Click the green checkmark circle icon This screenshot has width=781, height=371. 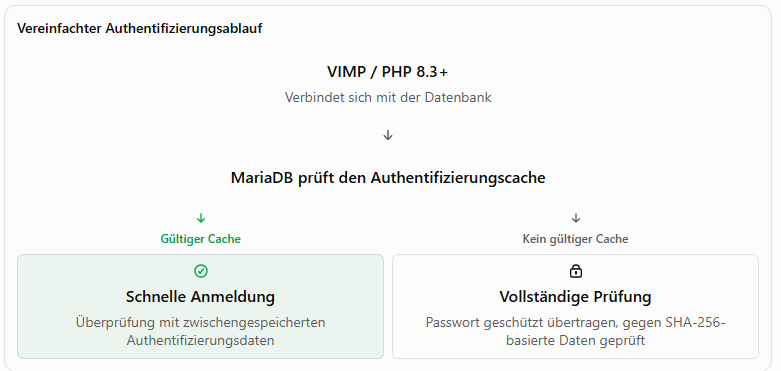tap(201, 271)
